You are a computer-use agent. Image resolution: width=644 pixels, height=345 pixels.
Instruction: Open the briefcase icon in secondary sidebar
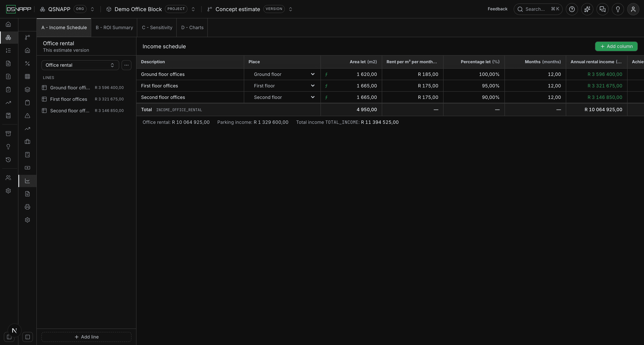click(27, 141)
